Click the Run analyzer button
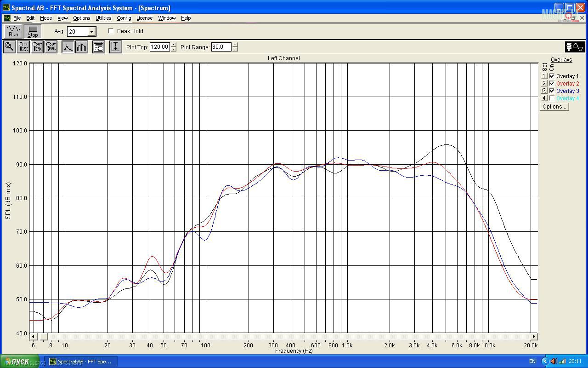 click(13, 31)
